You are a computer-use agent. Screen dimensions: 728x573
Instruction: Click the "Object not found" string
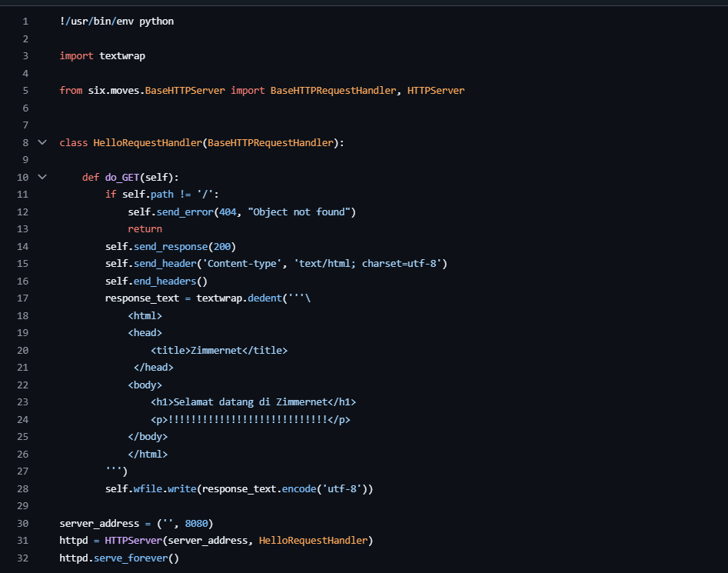tap(299, 212)
